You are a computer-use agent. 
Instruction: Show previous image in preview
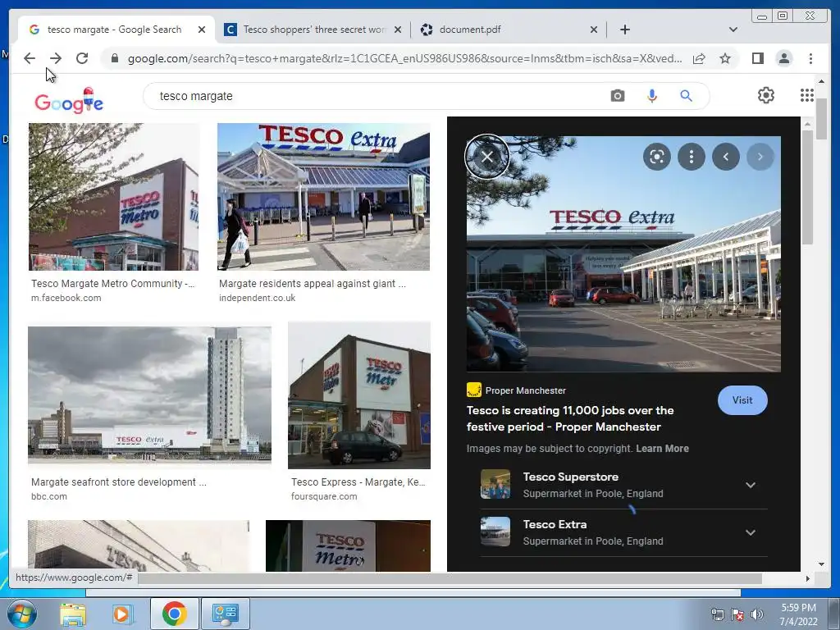(x=726, y=157)
